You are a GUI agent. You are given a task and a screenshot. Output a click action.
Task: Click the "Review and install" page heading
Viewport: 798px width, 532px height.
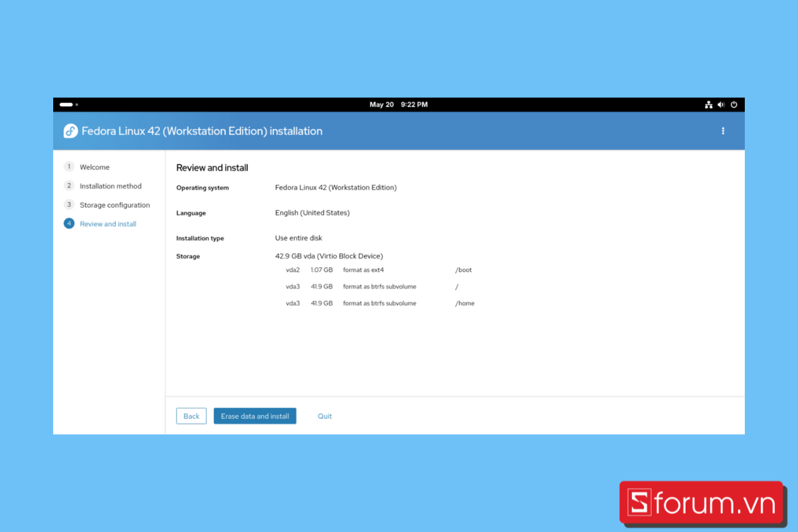(212, 168)
